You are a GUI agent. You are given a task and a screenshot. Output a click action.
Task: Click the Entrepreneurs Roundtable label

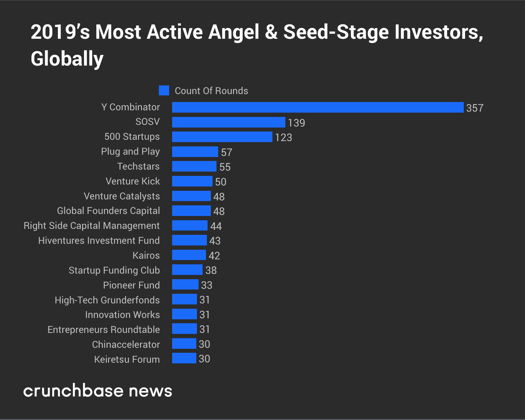click(104, 330)
